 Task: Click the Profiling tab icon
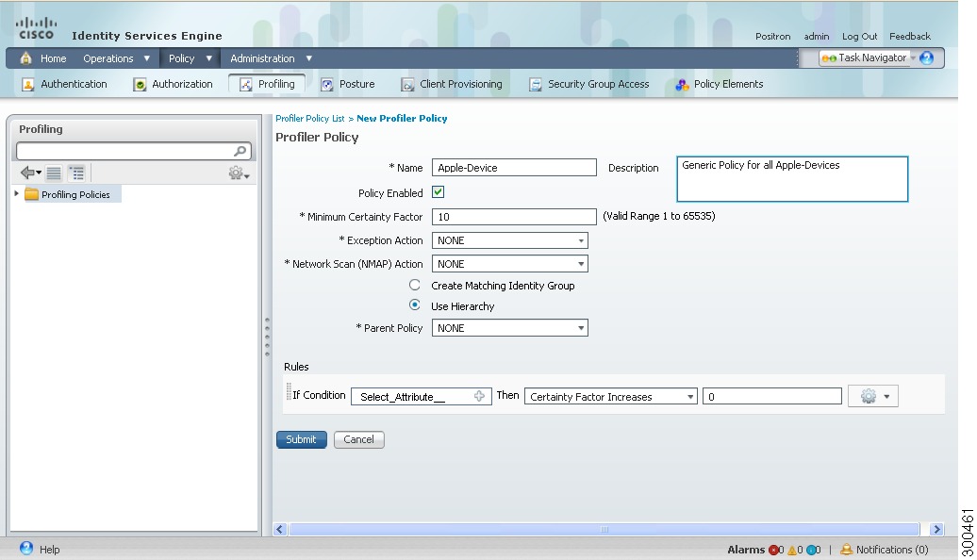[x=246, y=85]
